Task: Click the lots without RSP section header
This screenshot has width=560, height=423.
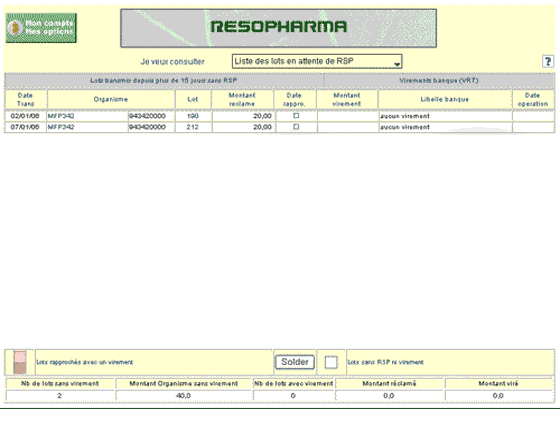Action: tap(164, 80)
